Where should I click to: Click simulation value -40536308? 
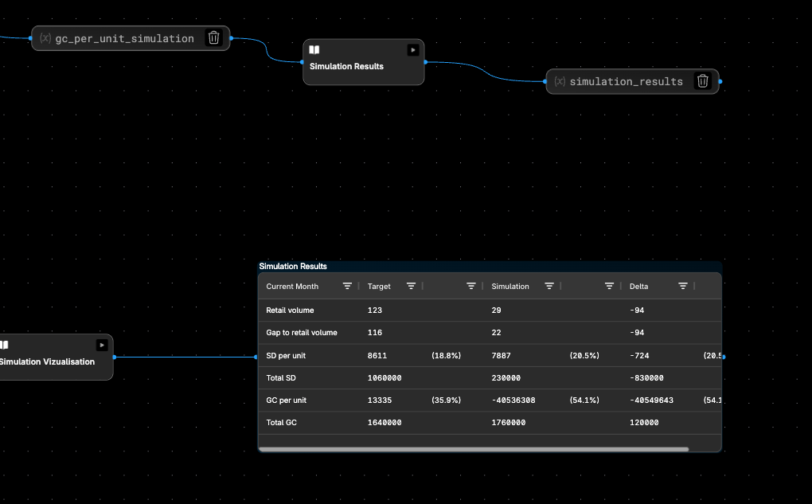click(513, 400)
